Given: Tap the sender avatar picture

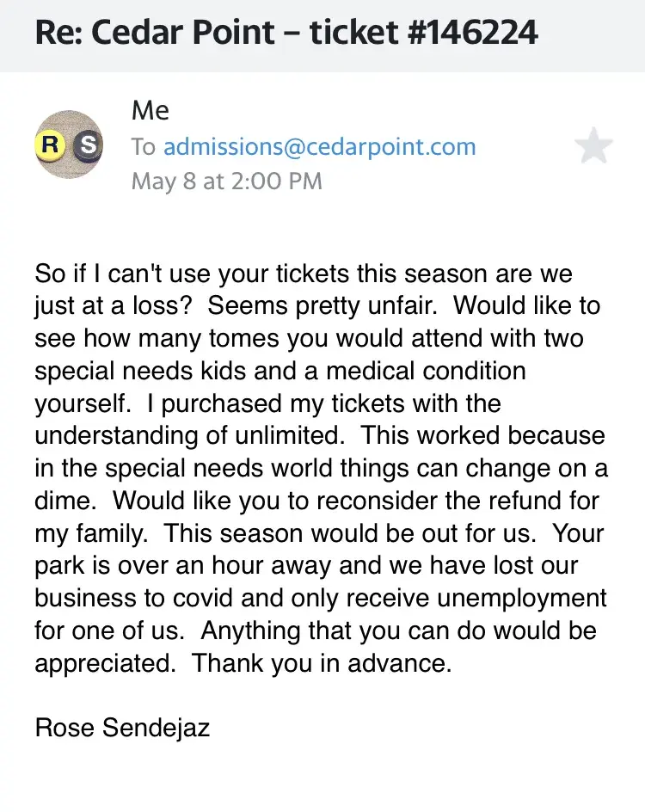Looking at the screenshot, I should pos(69,145).
